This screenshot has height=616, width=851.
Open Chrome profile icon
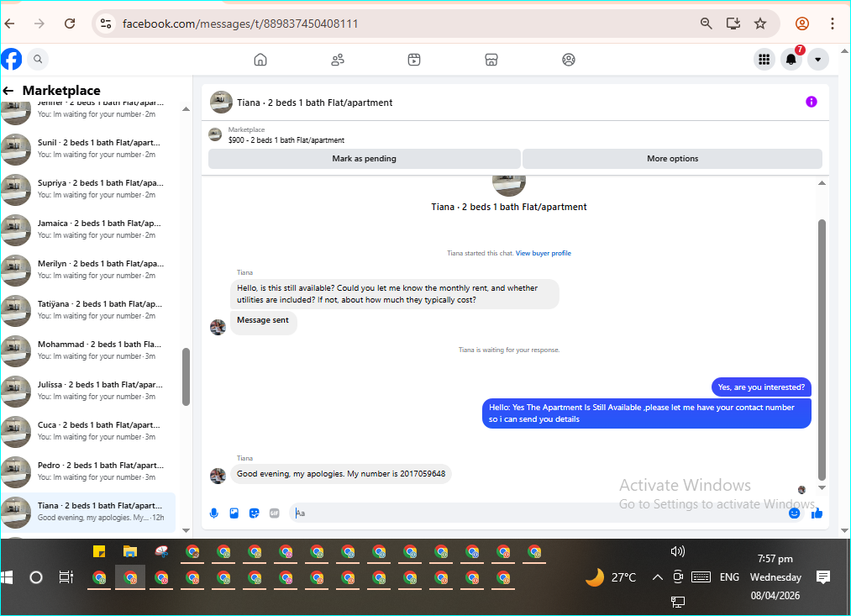click(x=802, y=24)
